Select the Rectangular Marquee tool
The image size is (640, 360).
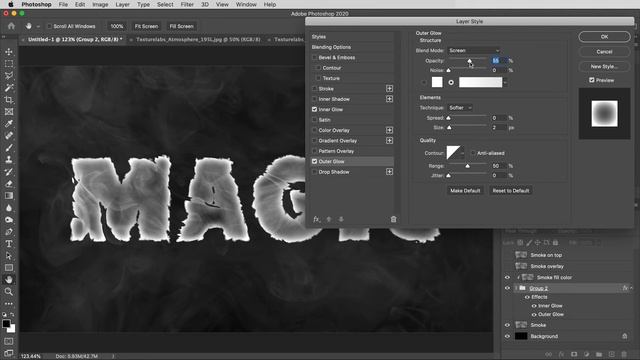point(9,64)
